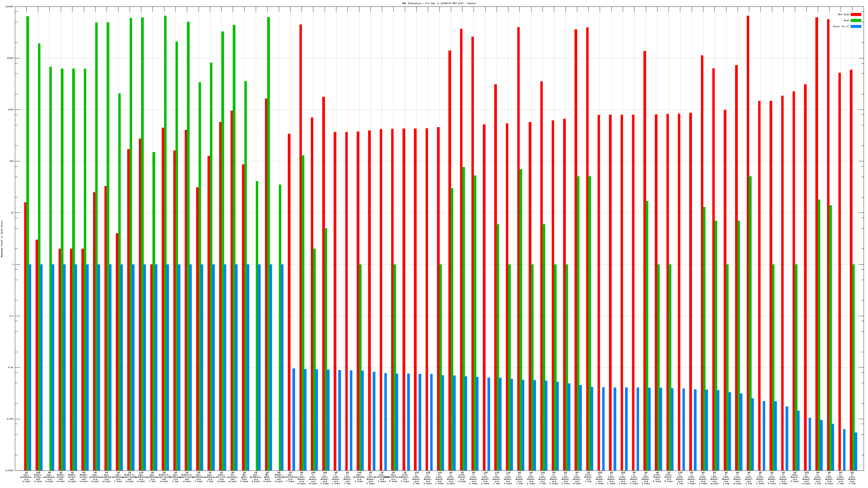Click the blue Score (0..1) legend swatch
Screen dimensions: 868x488
tap(856, 26)
